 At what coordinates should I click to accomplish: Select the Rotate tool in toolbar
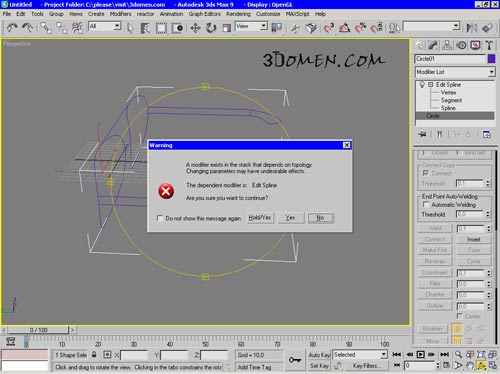pos(211,28)
